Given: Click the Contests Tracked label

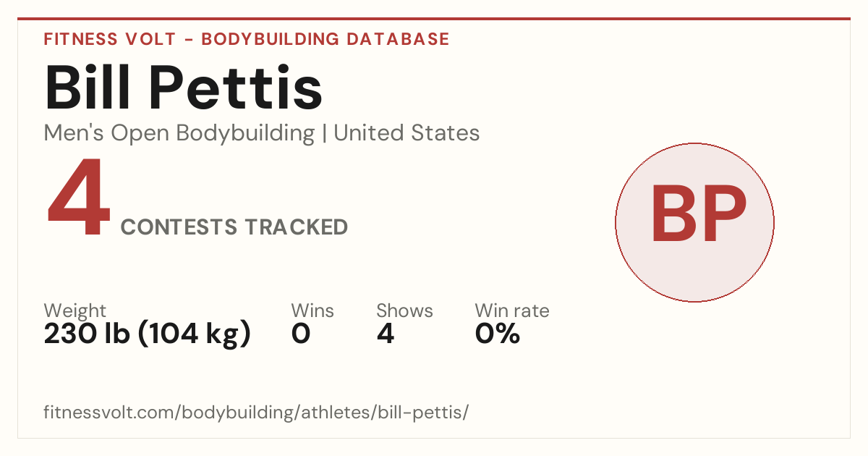Looking at the screenshot, I should [234, 227].
